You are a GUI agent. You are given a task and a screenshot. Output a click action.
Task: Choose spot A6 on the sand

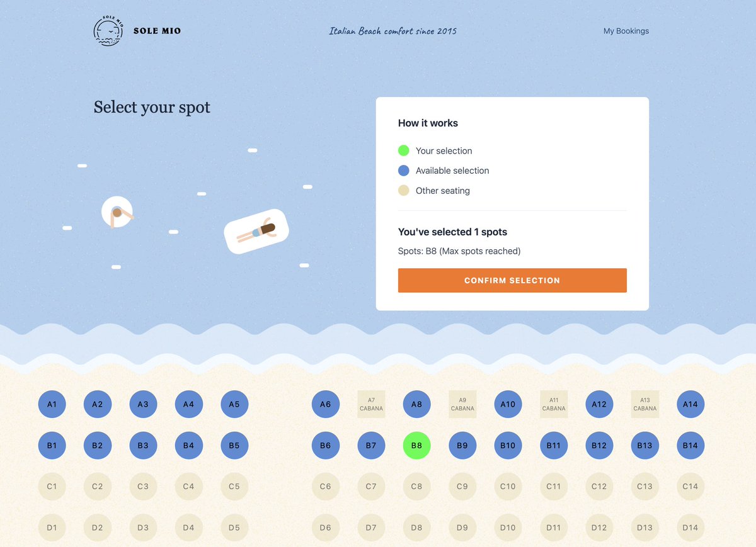pos(326,404)
